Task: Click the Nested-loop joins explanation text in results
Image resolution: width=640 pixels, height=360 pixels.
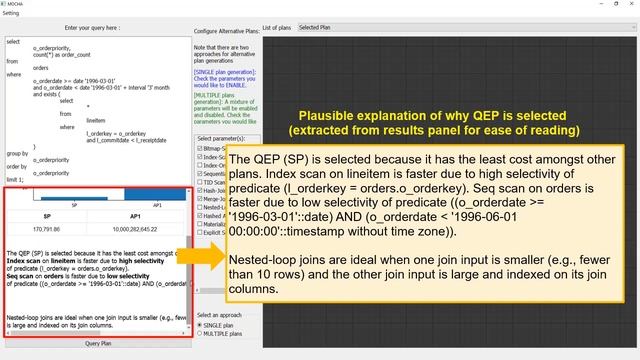Action: pyautogui.click(x=96, y=321)
